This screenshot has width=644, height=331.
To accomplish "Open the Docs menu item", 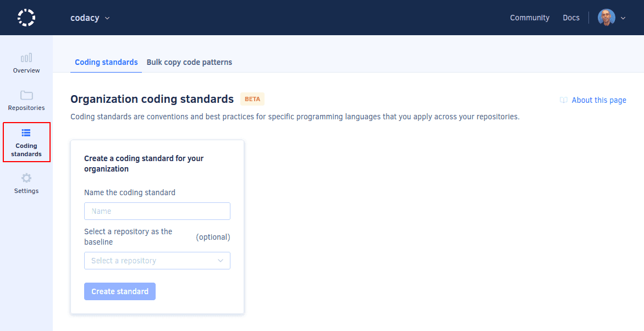I will [571, 17].
